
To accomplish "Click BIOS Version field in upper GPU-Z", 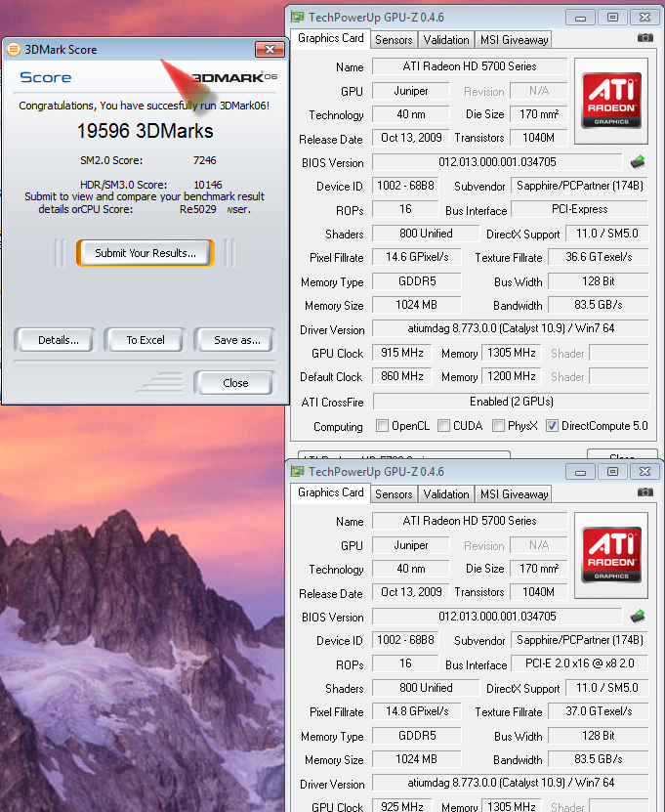I will 497,162.
